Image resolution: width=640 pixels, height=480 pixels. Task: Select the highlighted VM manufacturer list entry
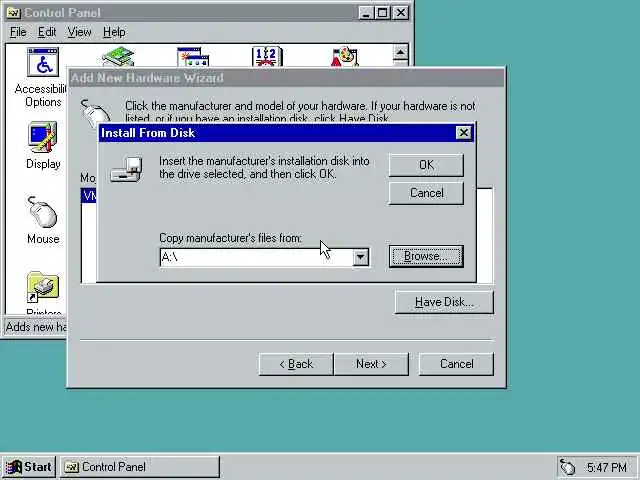point(89,196)
